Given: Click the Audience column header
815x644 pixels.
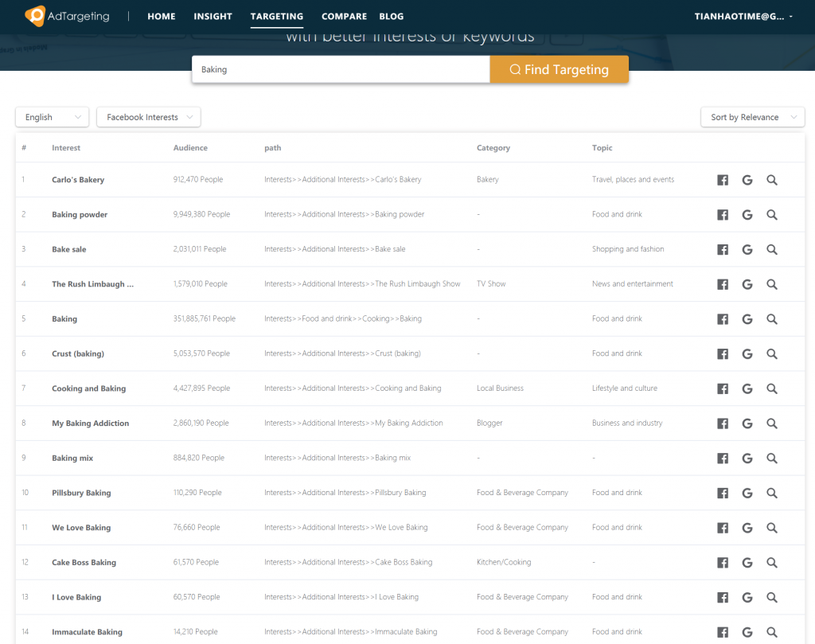Looking at the screenshot, I should [190, 147].
